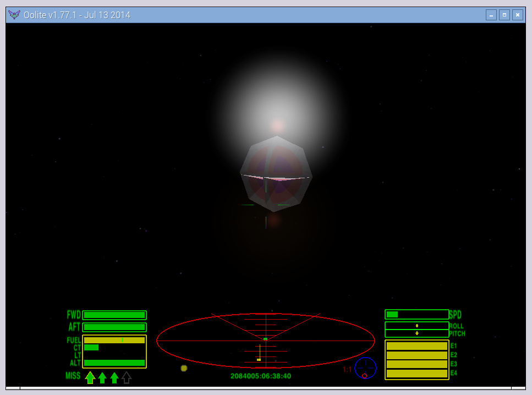
Task: Click the FWD shield bar
Action: tap(114, 315)
